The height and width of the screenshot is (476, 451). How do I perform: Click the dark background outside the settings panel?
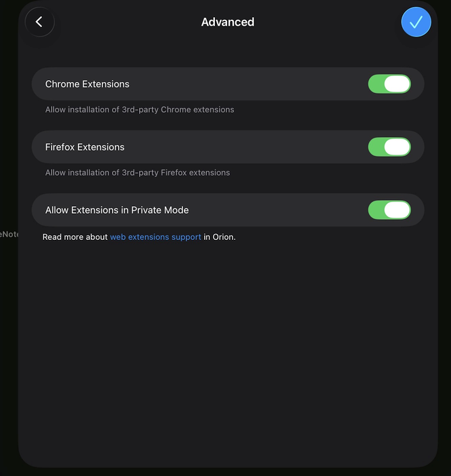[8, 373]
